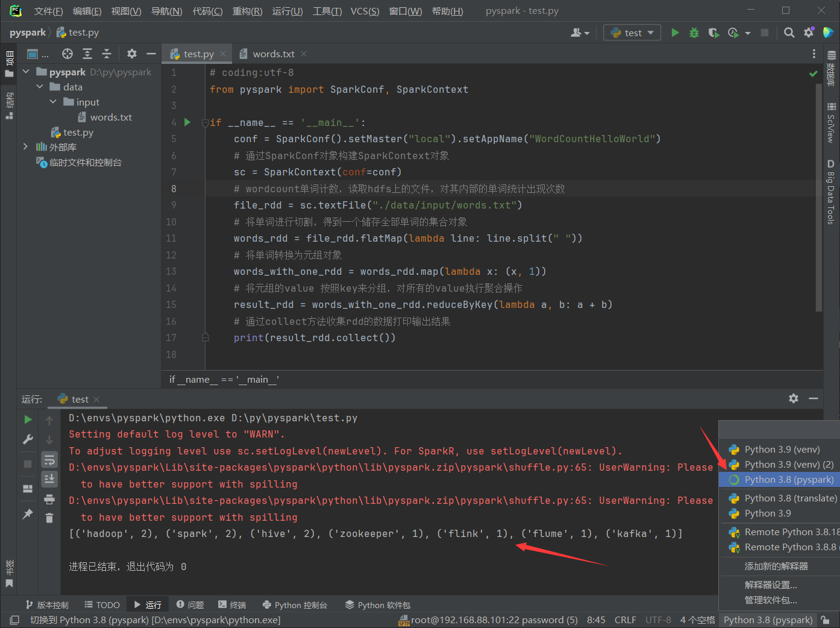
Task: Click Python 3.8 (pyspark) status bar interpreter
Action: pos(768,620)
